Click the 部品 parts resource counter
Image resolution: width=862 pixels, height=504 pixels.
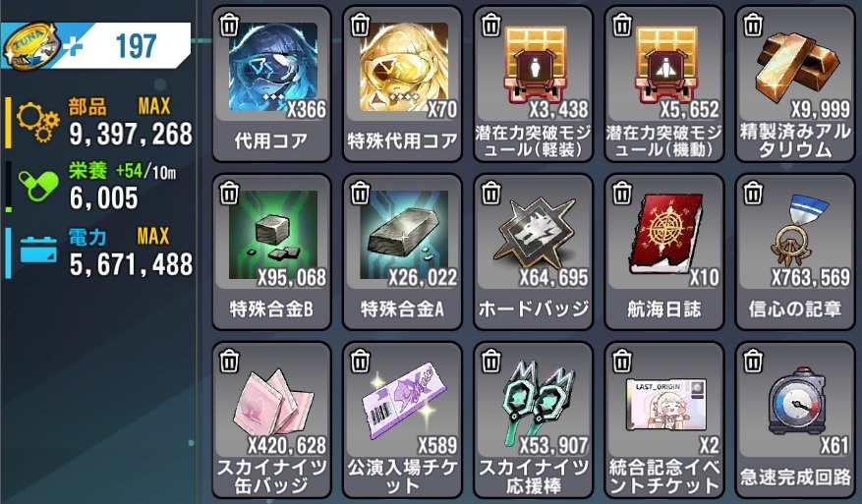tap(99, 123)
